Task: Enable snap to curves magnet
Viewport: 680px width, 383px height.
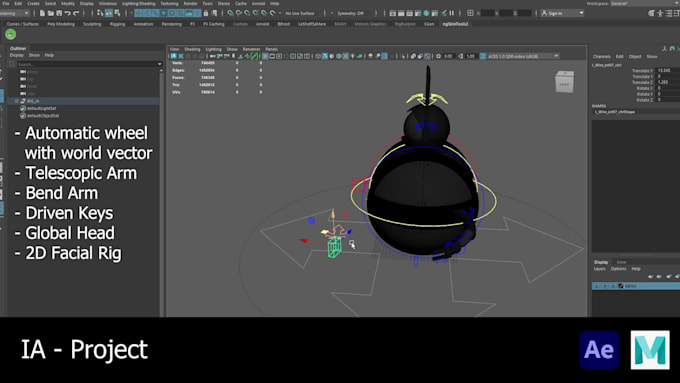Action: (239, 13)
